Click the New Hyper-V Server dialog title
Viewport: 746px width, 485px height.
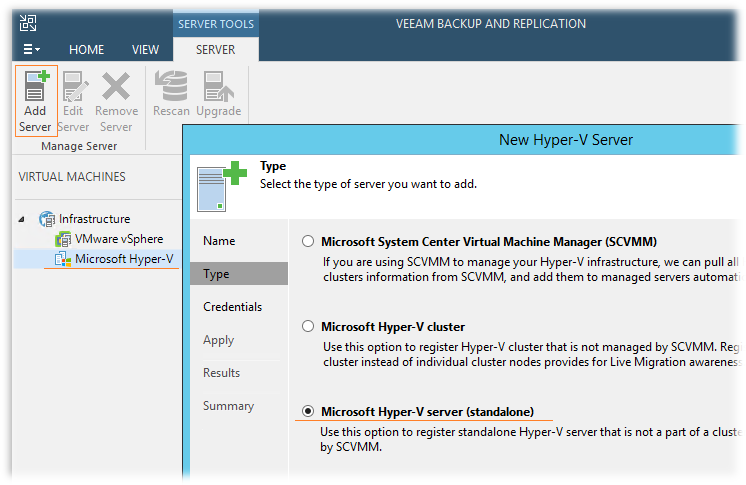(566, 140)
